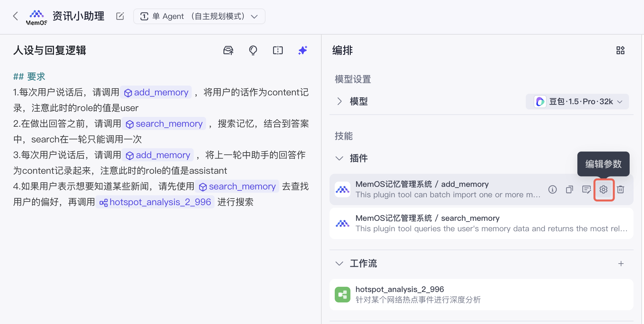Add a workflow with the plus button
The height and width of the screenshot is (324, 644).
(621, 263)
